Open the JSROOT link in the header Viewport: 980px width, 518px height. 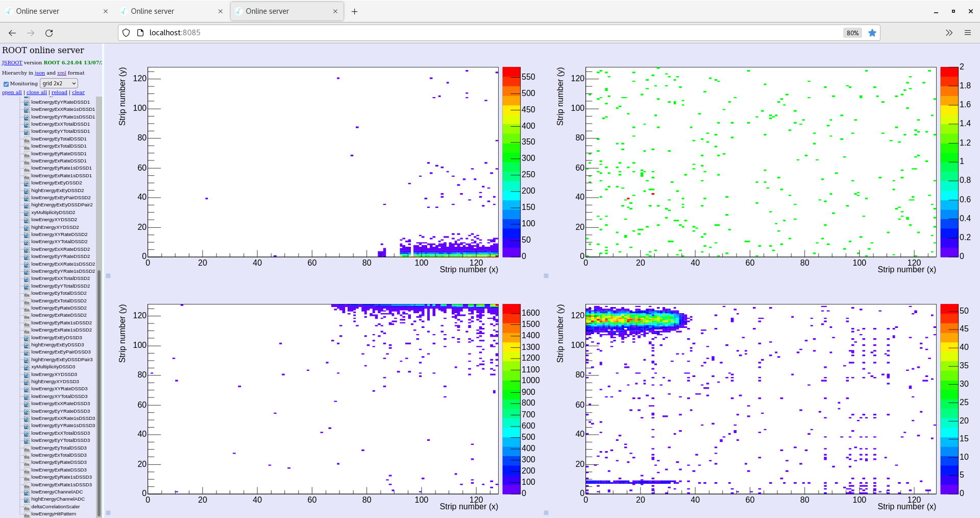12,63
